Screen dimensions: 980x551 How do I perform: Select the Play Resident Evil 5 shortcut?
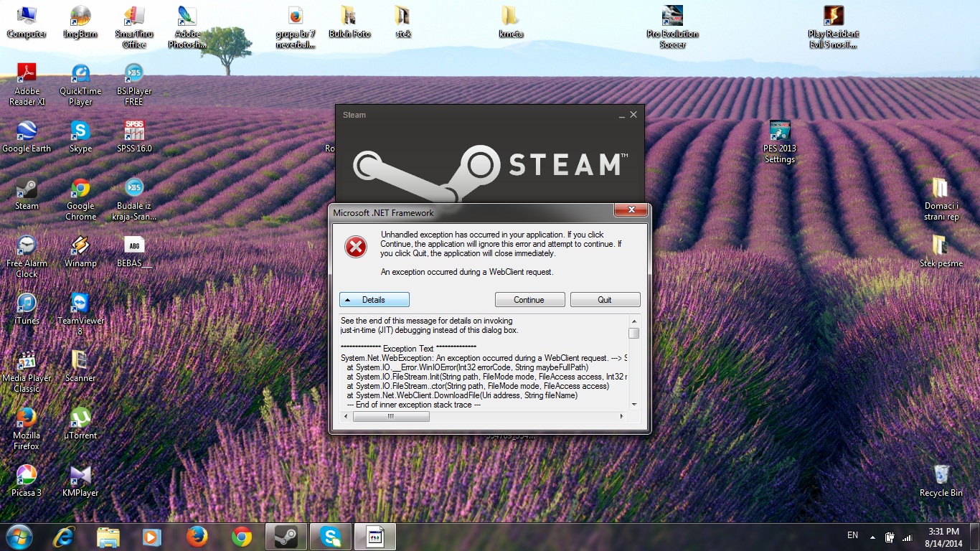click(x=833, y=27)
